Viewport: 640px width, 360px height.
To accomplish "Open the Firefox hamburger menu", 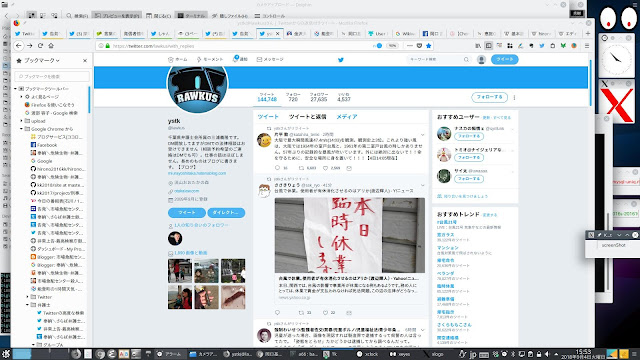I will (x=587, y=46).
